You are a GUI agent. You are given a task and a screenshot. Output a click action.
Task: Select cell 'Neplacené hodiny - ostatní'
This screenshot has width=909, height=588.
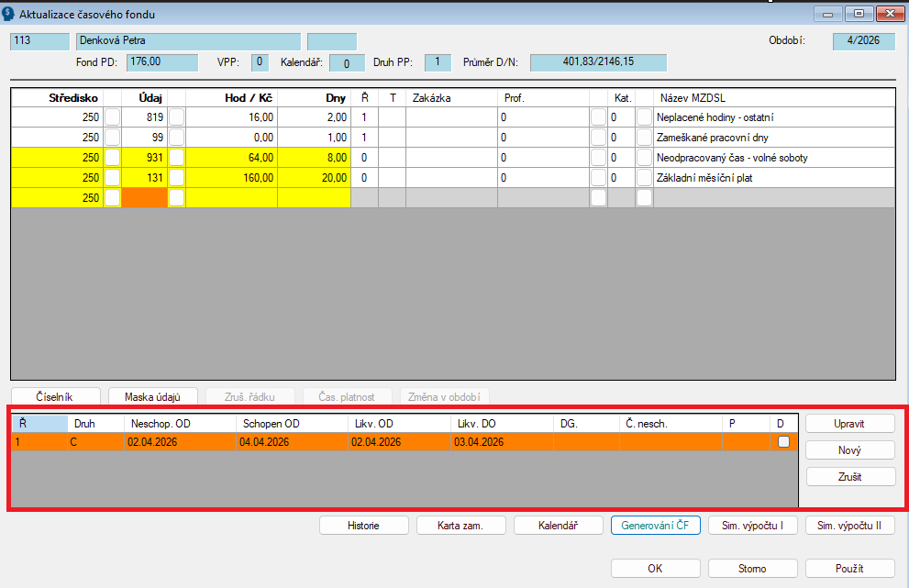pyautogui.click(x=774, y=117)
